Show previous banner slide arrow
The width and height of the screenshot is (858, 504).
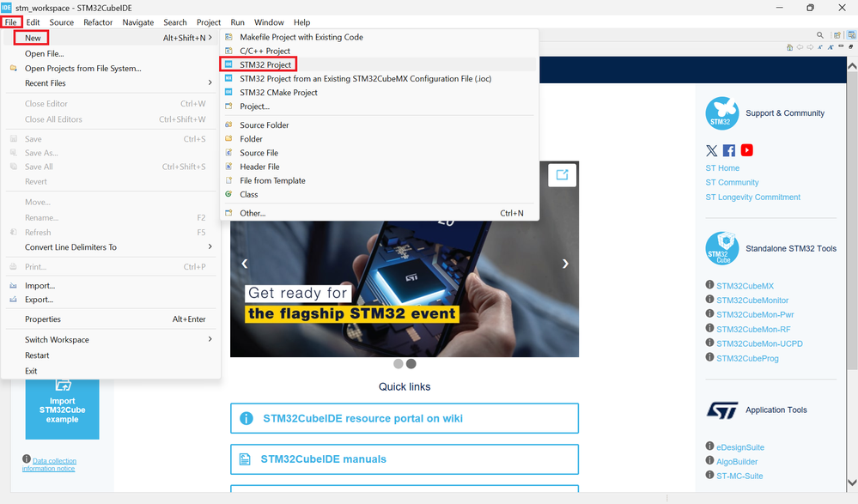pos(245,264)
